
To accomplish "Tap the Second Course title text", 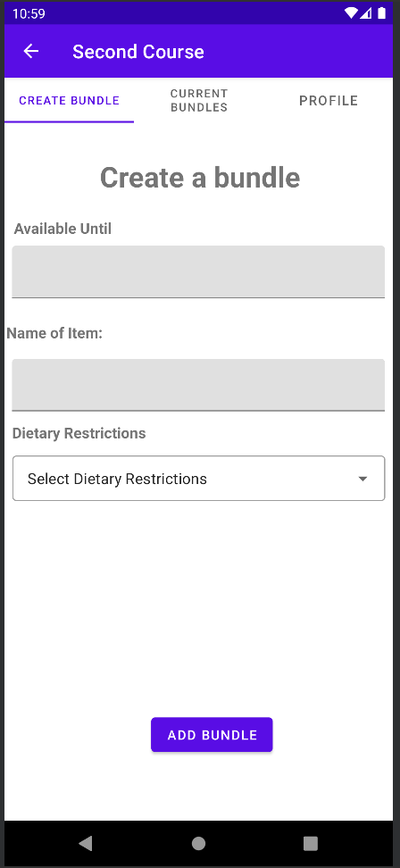I will pos(138,52).
